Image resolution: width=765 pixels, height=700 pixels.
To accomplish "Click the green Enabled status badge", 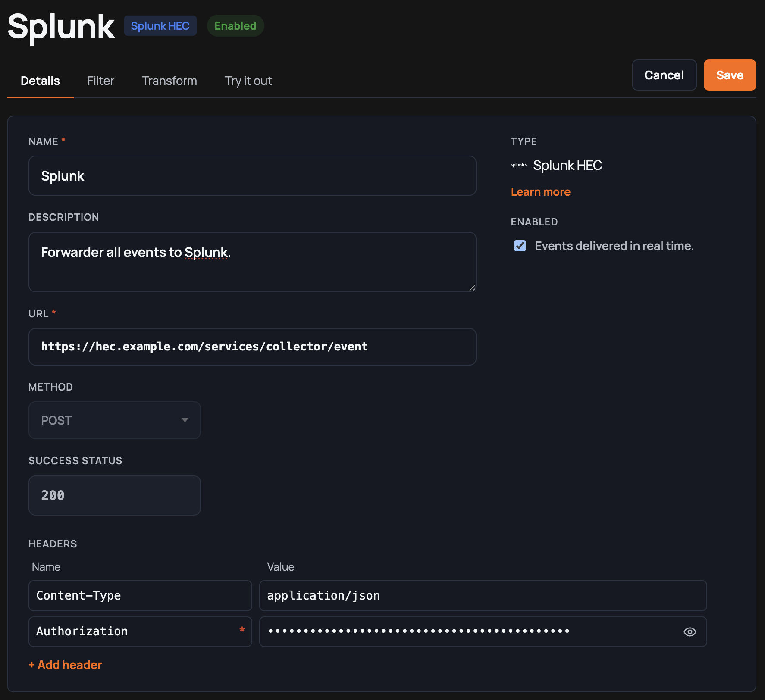I will [235, 26].
